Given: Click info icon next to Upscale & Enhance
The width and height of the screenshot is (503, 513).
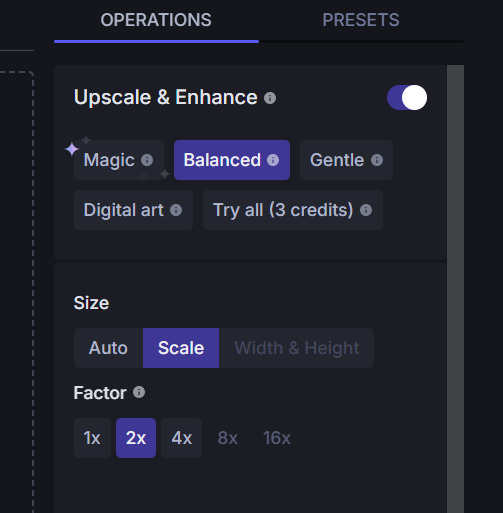Looking at the screenshot, I should point(270,98).
